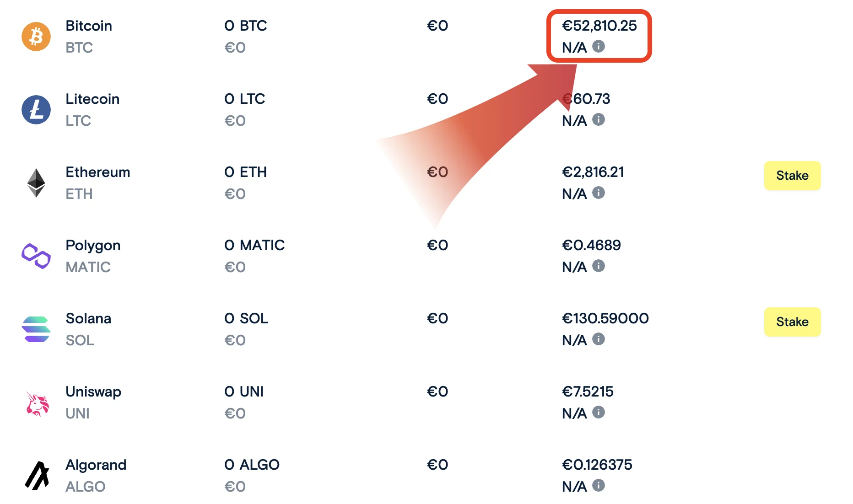Open info icon beside Solana N/A
853x504 pixels.
[599, 339]
